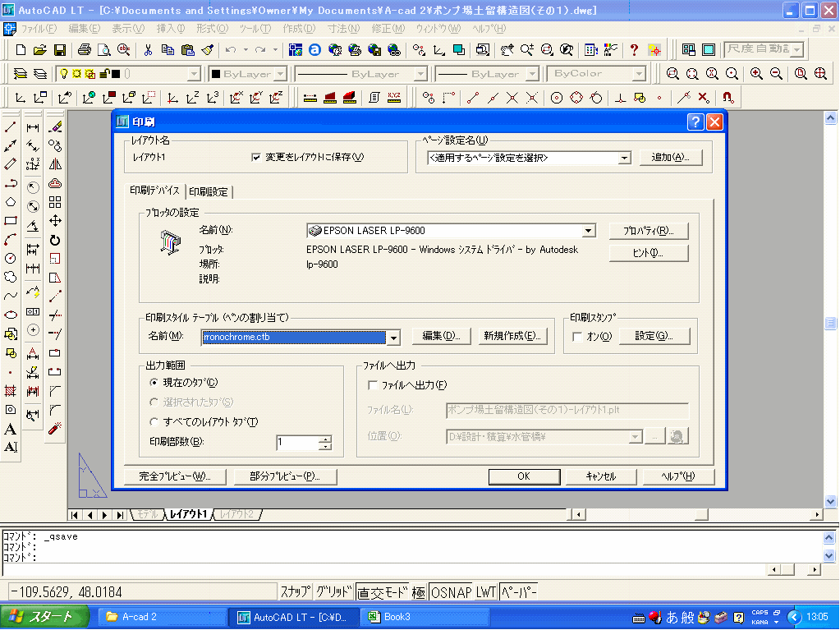Open the A-cad 2 folder in taskbar
The height and width of the screenshot is (630, 840).
(163, 617)
